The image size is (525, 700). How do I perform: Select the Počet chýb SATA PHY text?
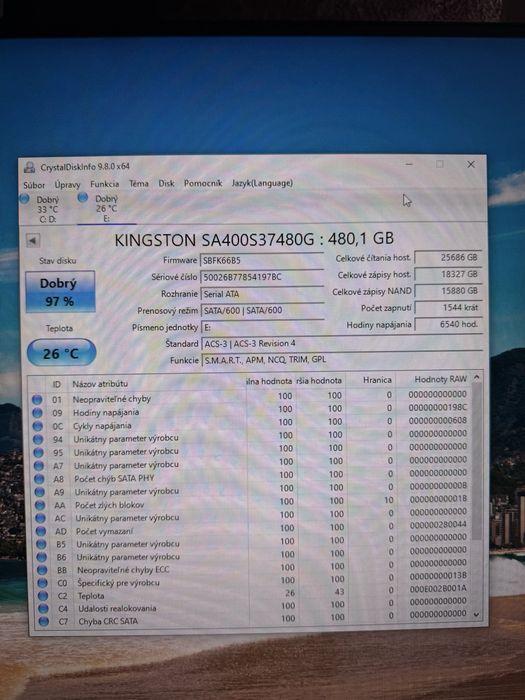coord(114,478)
